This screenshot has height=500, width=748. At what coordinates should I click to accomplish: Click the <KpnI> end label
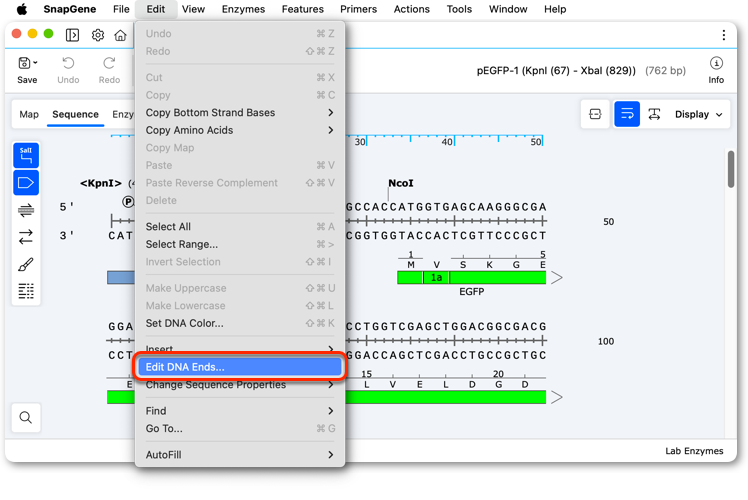(x=101, y=183)
